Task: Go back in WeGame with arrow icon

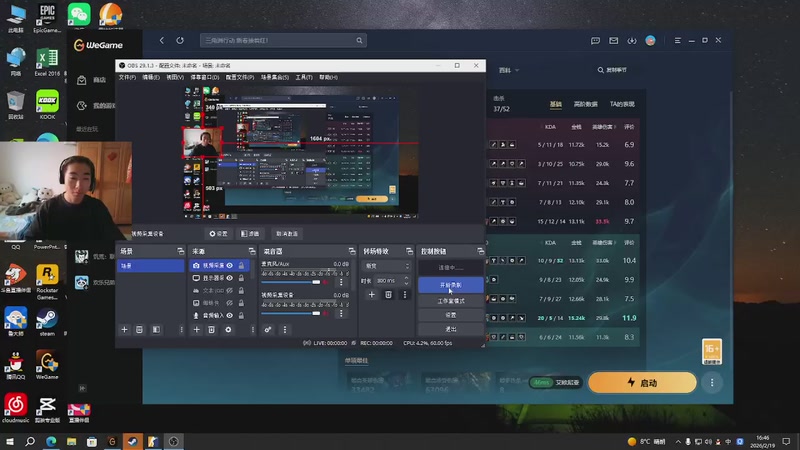Action: click(162, 40)
